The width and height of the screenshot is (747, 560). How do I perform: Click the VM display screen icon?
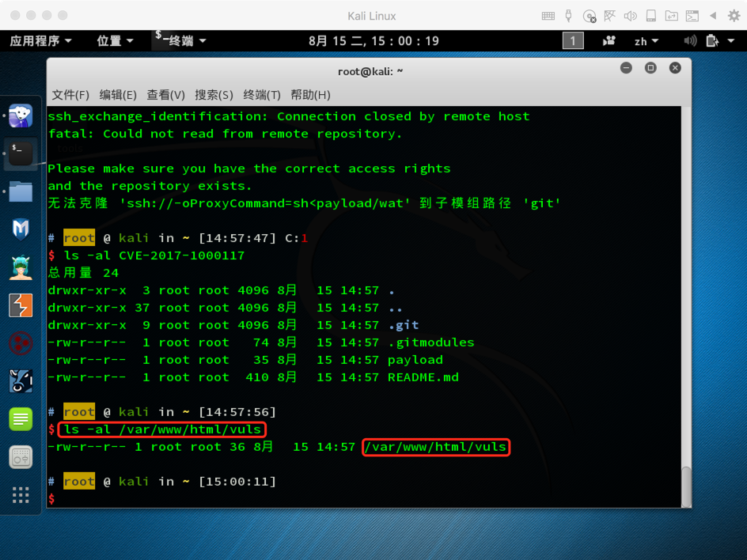650,16
